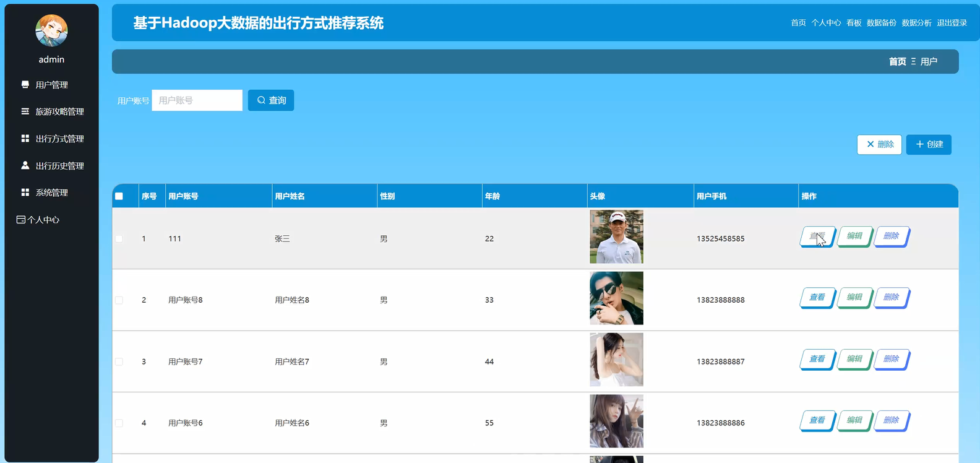The width and height of the screenshot is (980, 463).
Task: Click 退出登录 to log out
Action: coord(952,23)
